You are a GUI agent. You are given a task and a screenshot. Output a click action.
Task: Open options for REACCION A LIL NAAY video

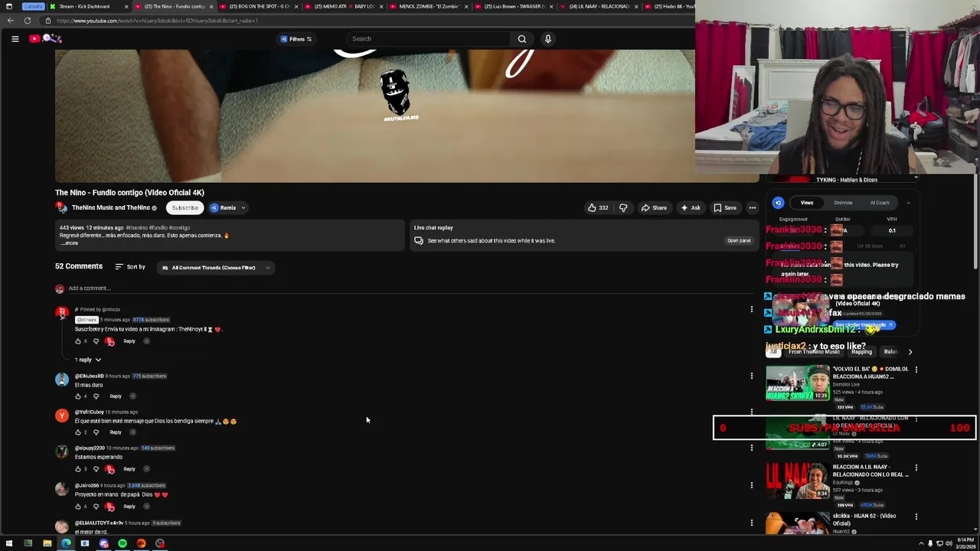click(916, 468)
